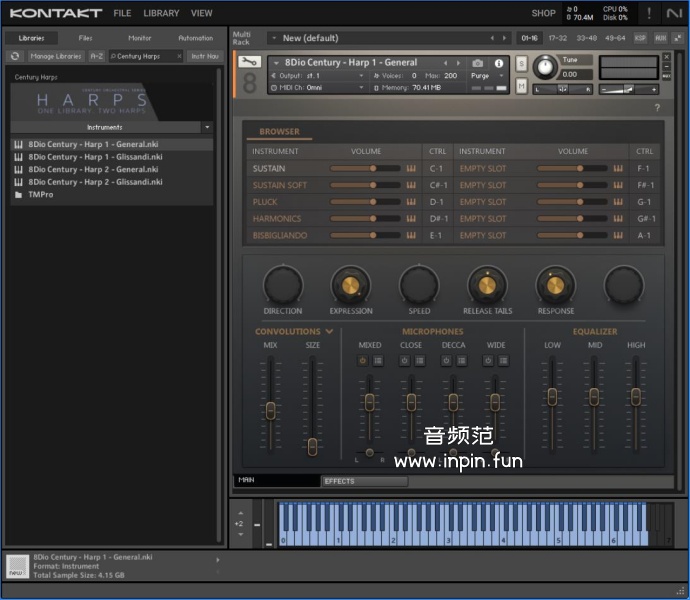Image resolution: width=690 pixels, height=600 pixels.
Task: Click the camera snapshot icon
Action: click(477, 63)
